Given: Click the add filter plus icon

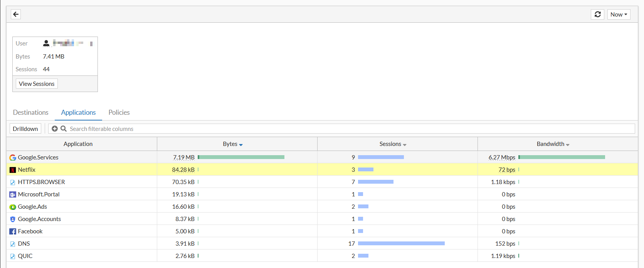Looking at the screenshot, I should [55, 129].
